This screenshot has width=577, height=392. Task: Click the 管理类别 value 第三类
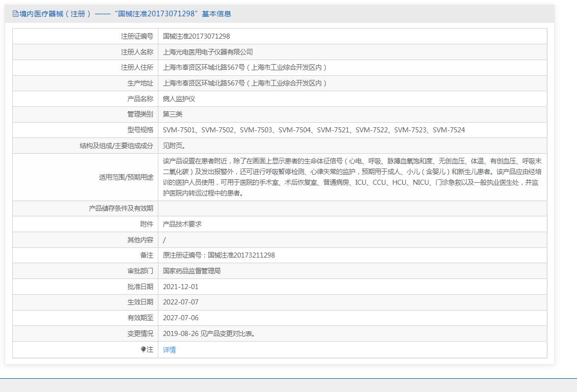click(x=173, y=114)
